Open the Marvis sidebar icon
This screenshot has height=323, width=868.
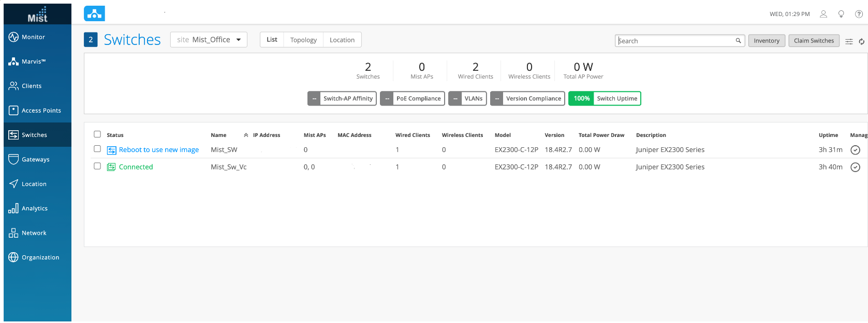[13, 61]
